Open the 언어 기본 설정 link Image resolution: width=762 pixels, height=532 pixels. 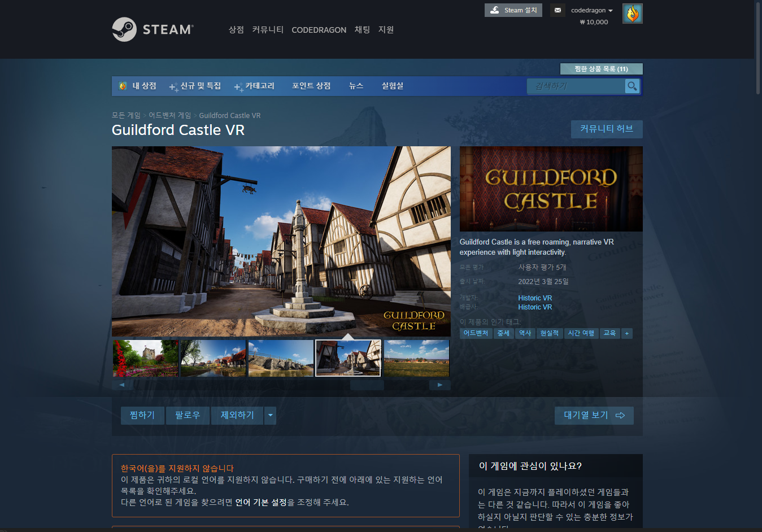pos(261,502)
